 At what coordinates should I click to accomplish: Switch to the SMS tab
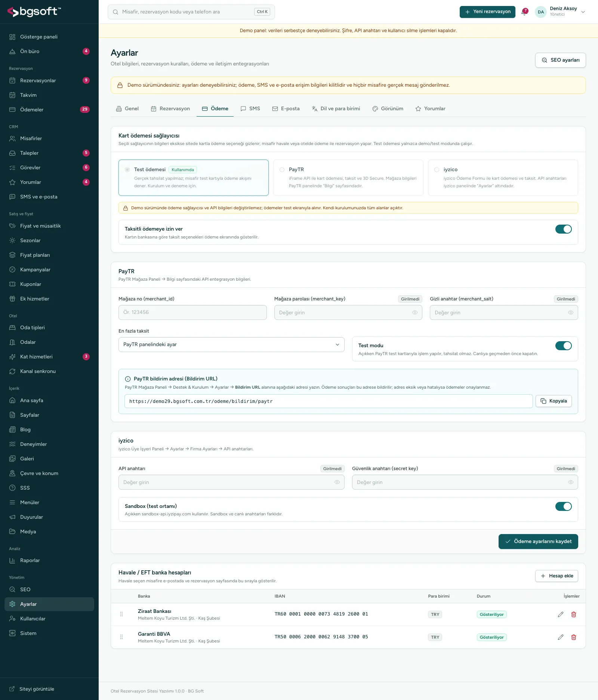pyautogui.click(x=250, y=109)
